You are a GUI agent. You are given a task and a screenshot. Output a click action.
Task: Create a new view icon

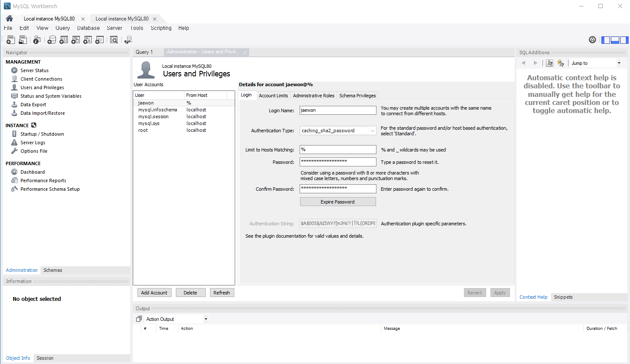(x=76, y=40)
